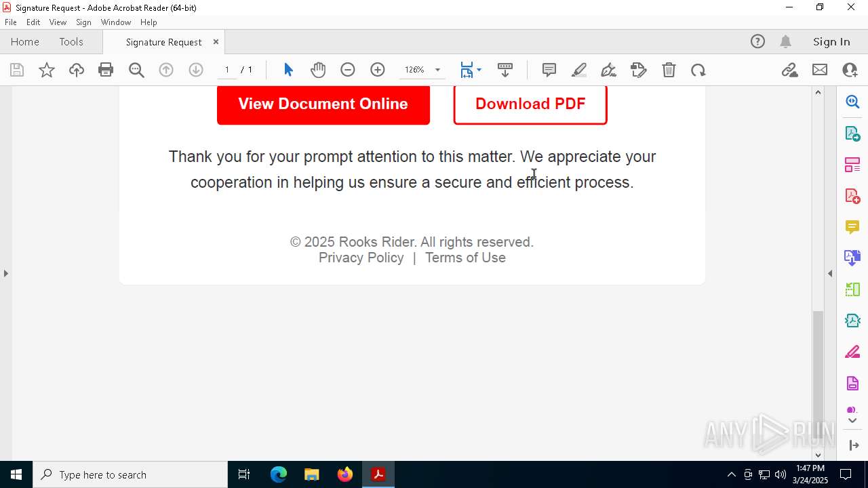The width and height of the screenshot is (868, 488).
Task: Click the Save file icon
Action: click(17, 70)
